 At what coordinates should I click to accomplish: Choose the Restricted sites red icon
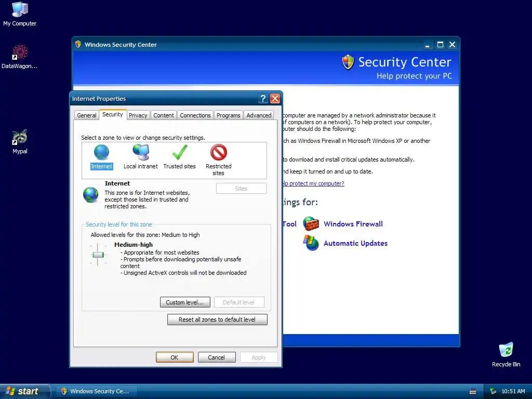219,152
